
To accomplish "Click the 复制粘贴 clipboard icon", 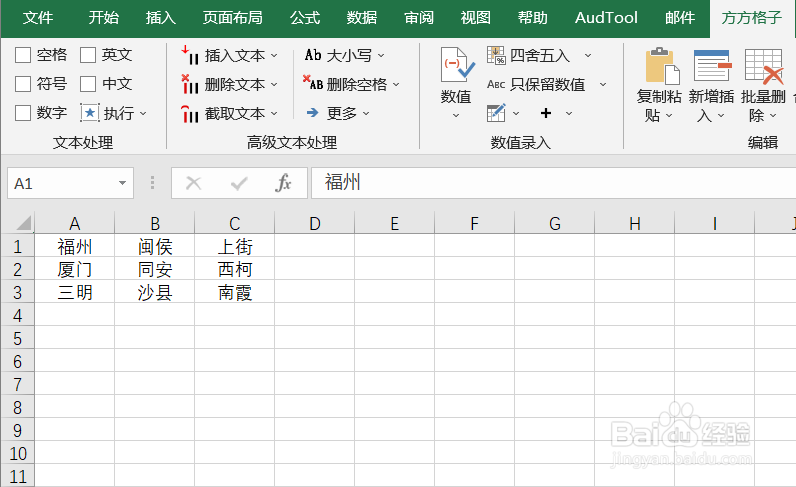I will pyautogui.click(x=662, y=66).
